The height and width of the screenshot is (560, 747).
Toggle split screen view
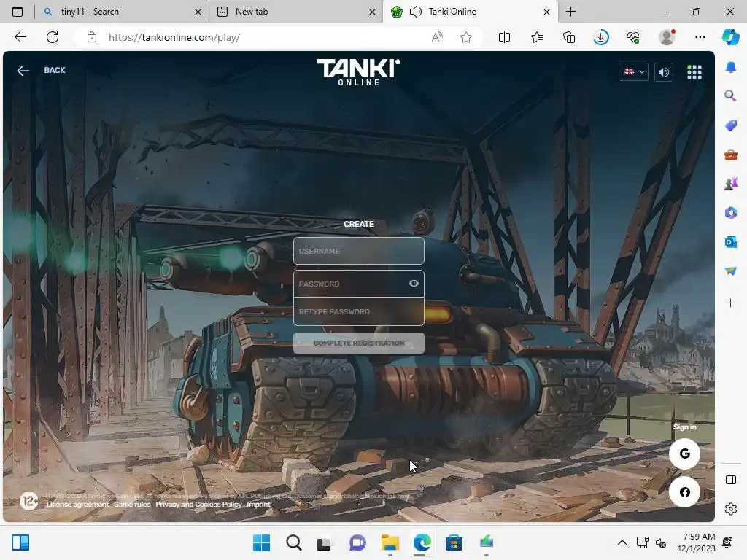tap(504, 37)
